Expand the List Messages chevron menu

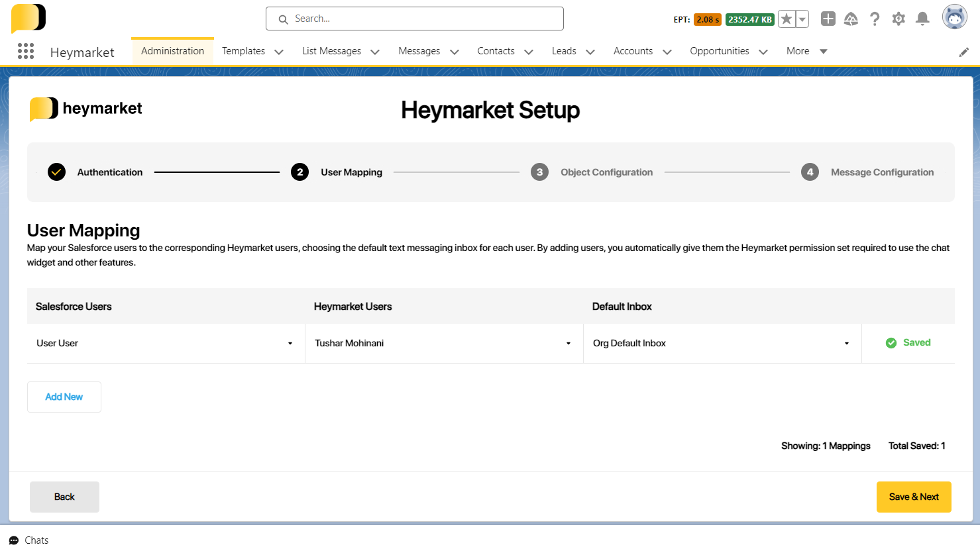coord(375,52)
